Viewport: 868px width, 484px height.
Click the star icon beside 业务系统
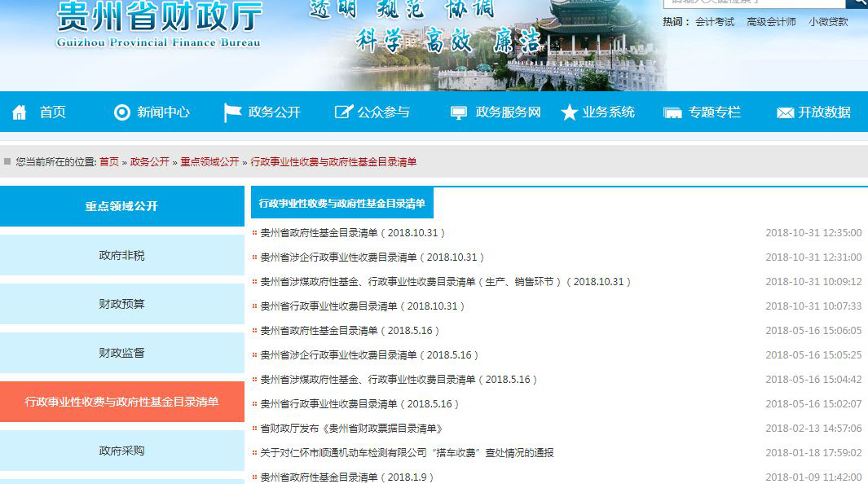[569, 112]
